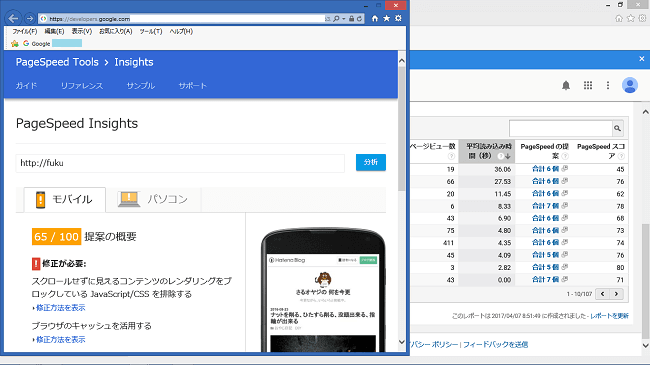Dismiss the blue banner with X icon

coord(642,59)
